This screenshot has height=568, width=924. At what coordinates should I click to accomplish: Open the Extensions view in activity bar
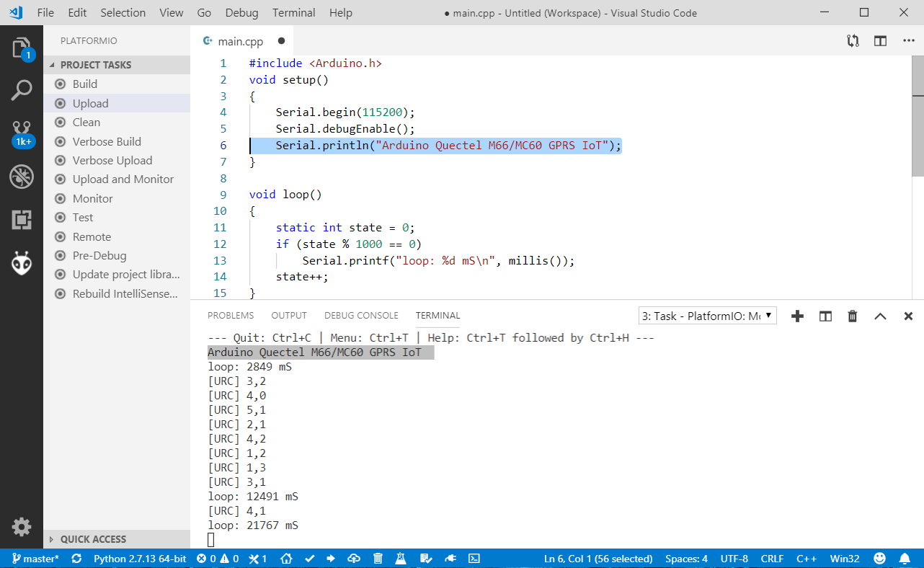tap(22, 220)
